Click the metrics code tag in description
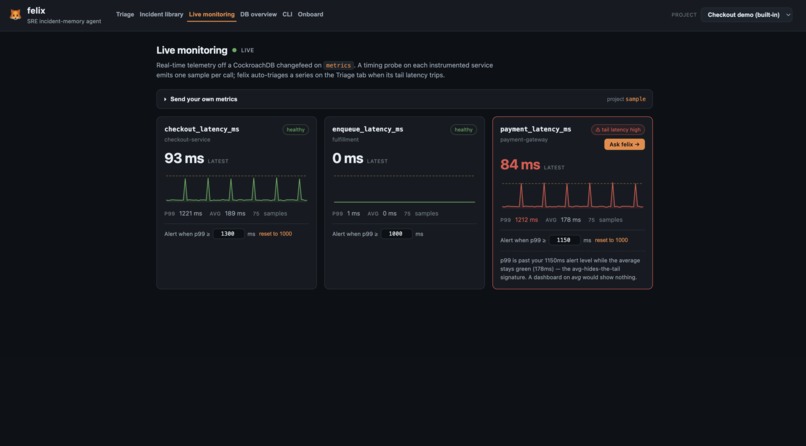 [339, 65]
